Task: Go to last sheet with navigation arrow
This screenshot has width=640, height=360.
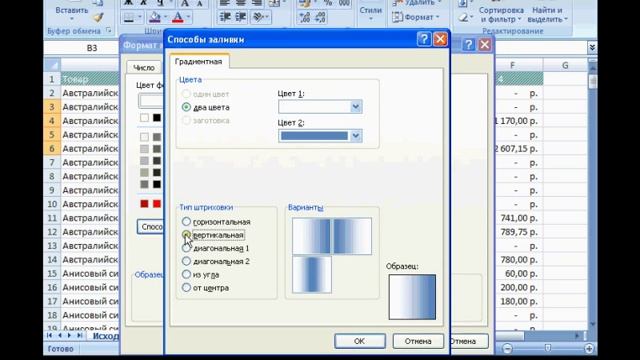Action: 80,336
